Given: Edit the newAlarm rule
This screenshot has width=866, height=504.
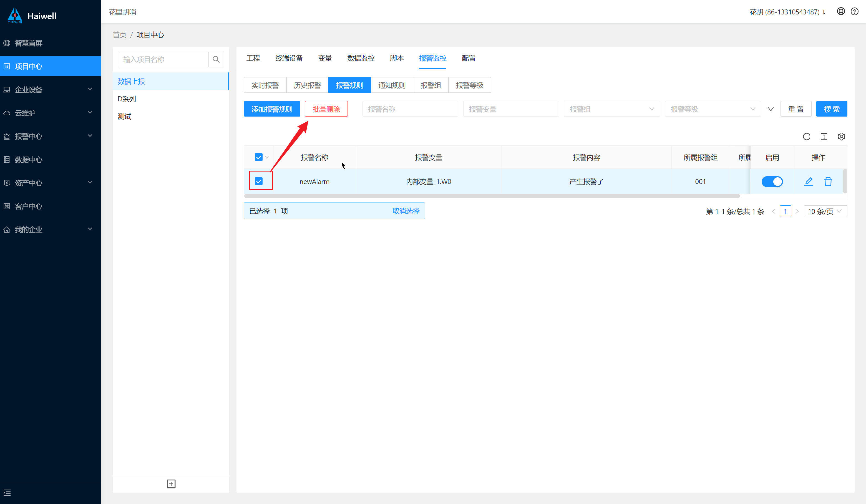Looking at the screenshot, I should 809,182.
